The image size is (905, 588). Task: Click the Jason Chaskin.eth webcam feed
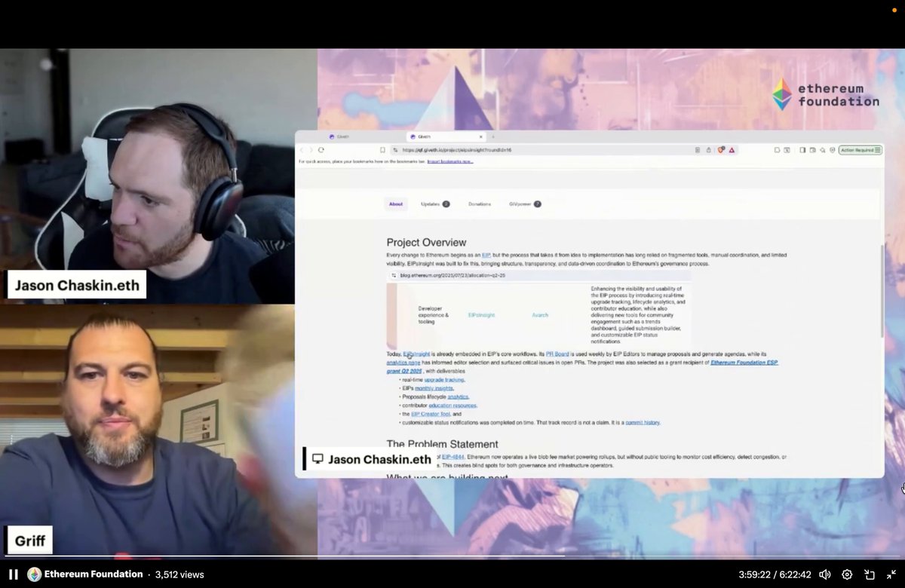pos(147,176)
